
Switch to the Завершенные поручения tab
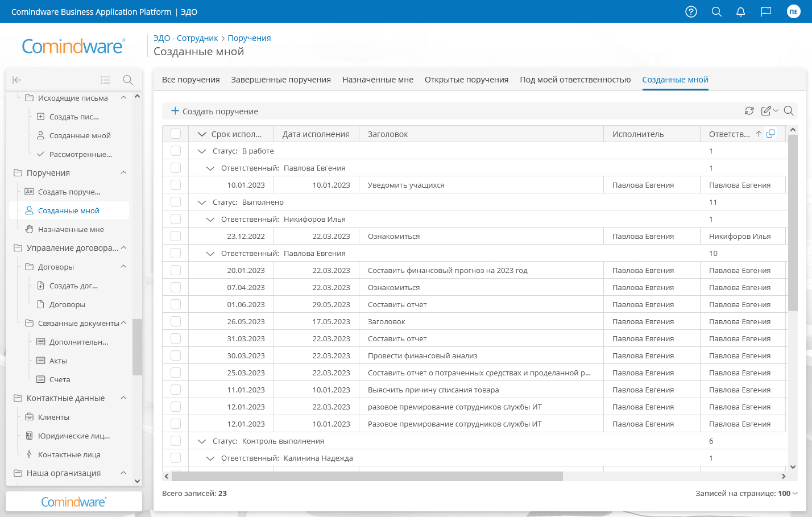(281, 80)
